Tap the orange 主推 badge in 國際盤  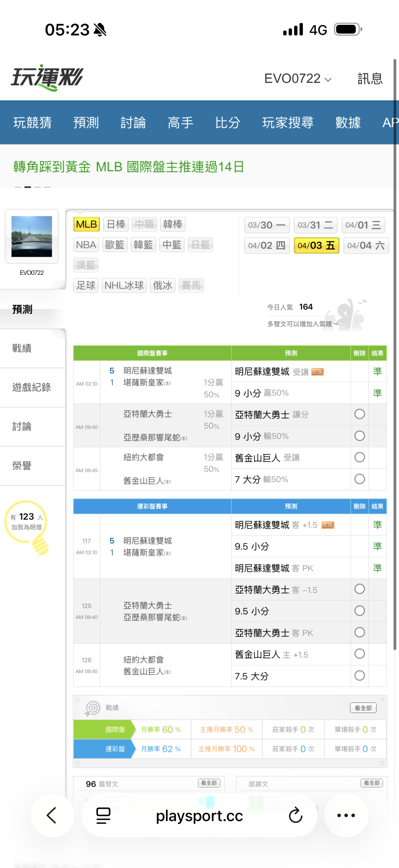[x=317, y=372]
